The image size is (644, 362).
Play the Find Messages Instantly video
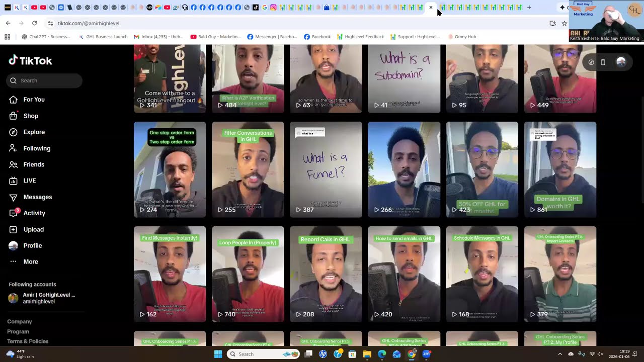coord(170,274)
